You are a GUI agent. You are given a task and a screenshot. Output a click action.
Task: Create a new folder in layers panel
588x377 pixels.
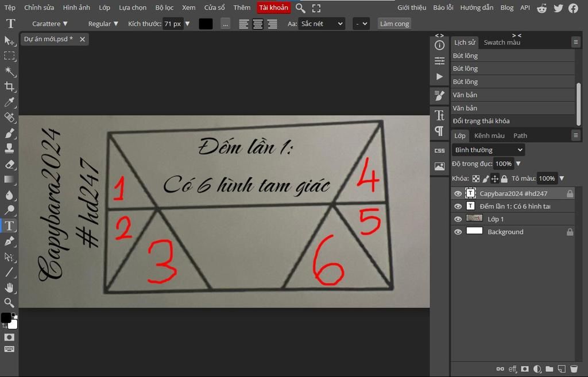[x=550, y=369]
